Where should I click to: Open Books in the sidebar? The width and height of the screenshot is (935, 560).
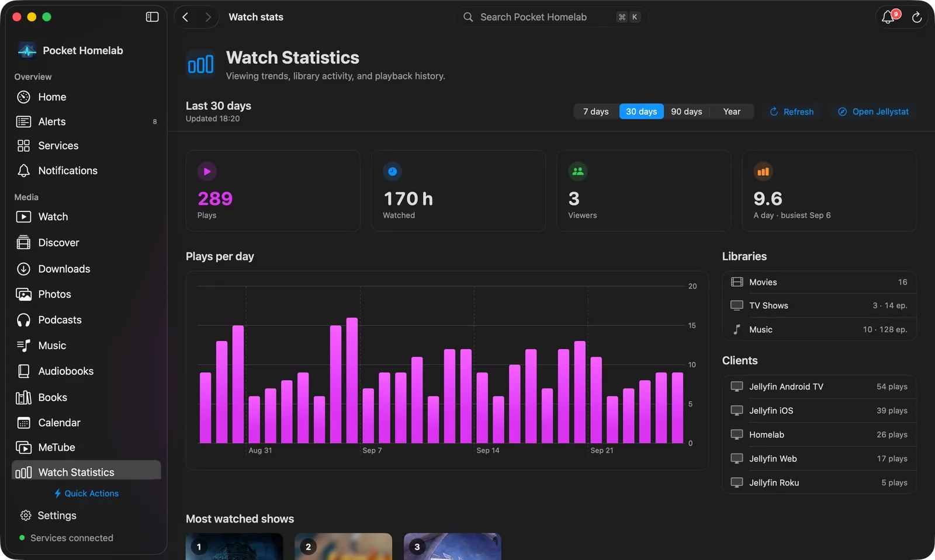[x=86, y=397]
